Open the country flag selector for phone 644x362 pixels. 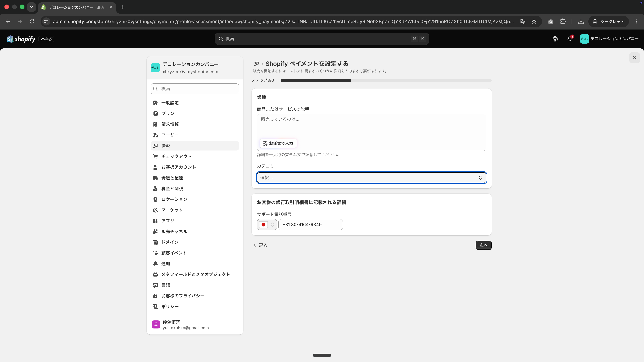pyautogui.click(x=267, y=225)
